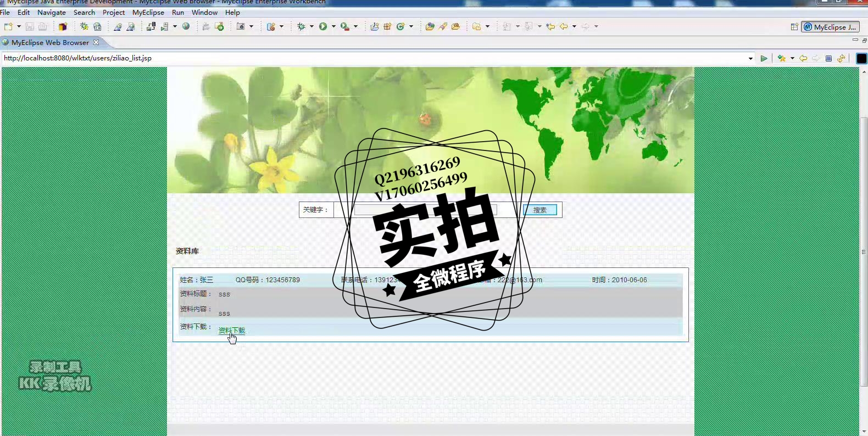Viewport: 868px width, 436px height.
Task: Open the Run menu
Action: [178, 12]
